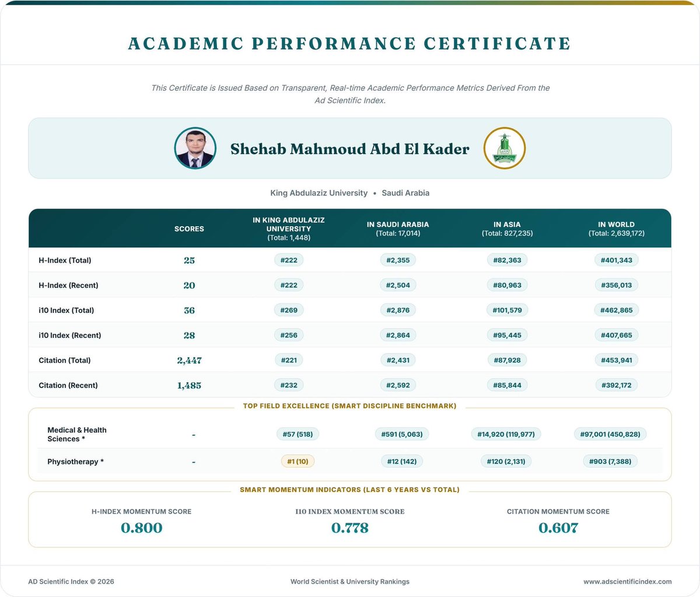Viewport: 700px width, 597px height.
Task: Click the King Abdulaziz University logo
Action: coord(505,148)
